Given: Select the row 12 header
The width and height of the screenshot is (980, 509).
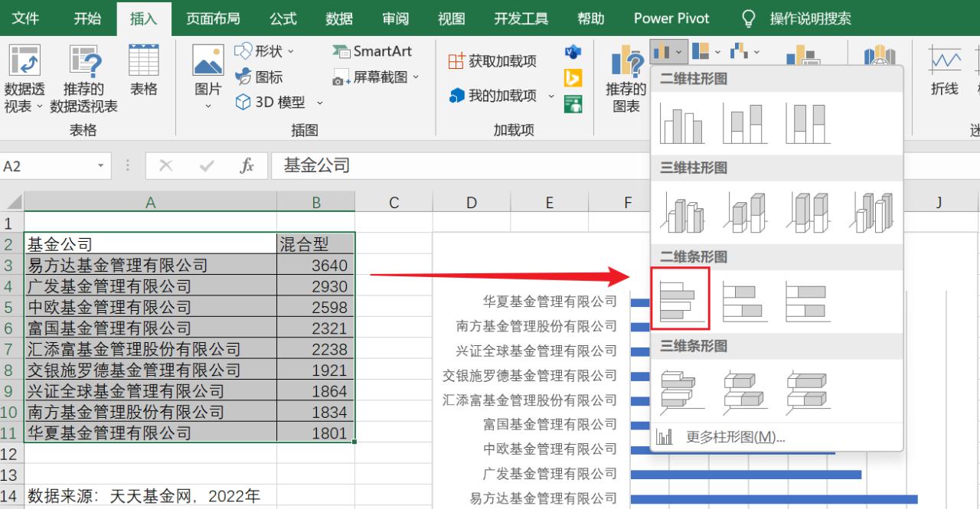Looking at the screenshot, I should coord(11,454).
